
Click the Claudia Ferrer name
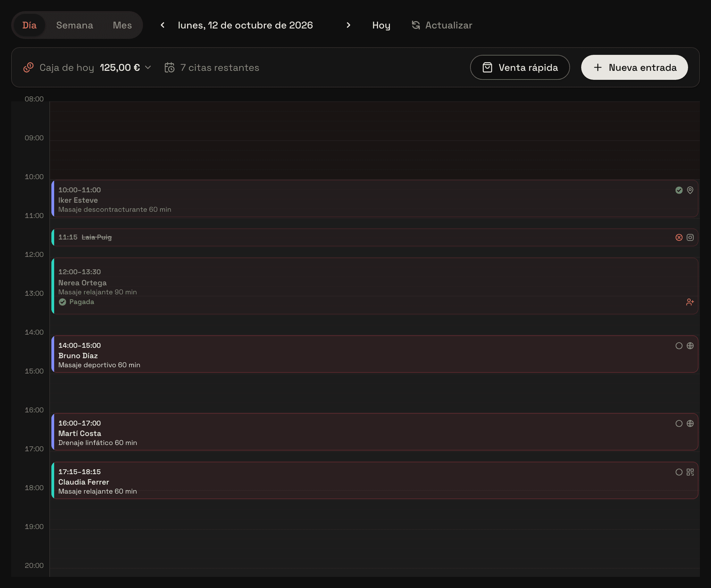(x=84, y=482)
